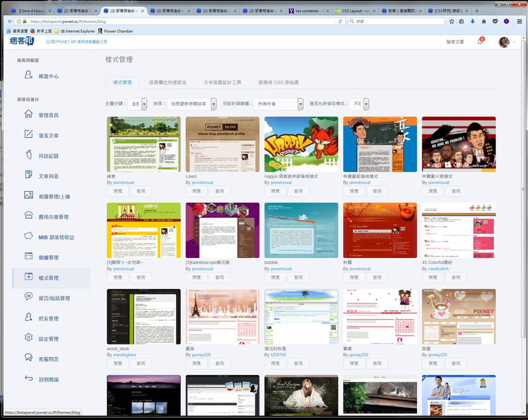The height and width of the screenshot is (420, 528).
Task: Bookmark page with the star icon
Action: [x=452, y=21]
